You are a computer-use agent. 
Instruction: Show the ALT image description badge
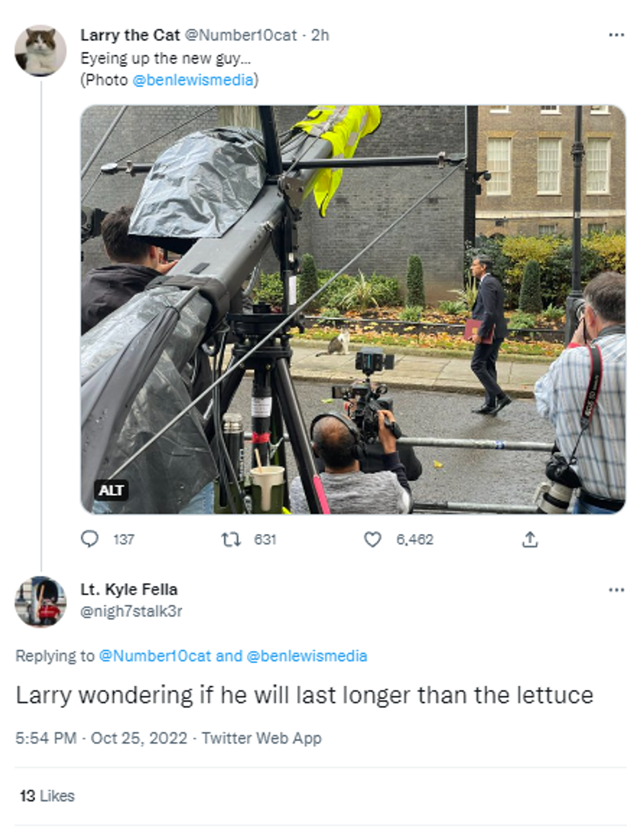(111, 490)
